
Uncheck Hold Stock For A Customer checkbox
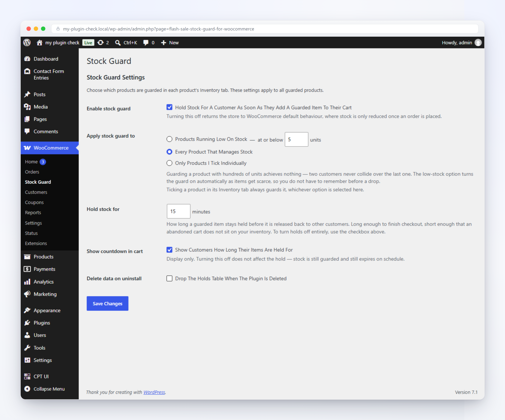169,107
